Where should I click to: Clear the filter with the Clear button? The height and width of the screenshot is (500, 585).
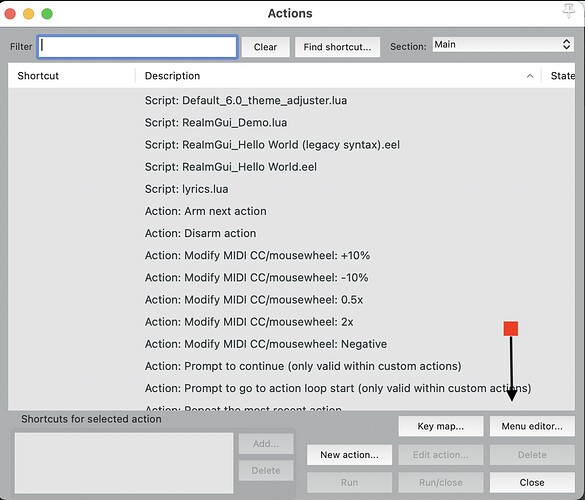pos(265,47)
